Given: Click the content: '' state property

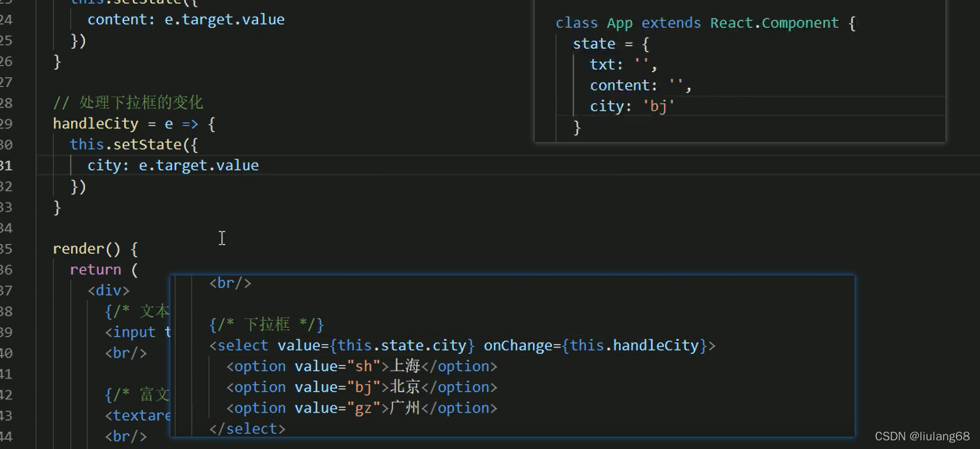Looking at the screenshot, I should [640, 85].
